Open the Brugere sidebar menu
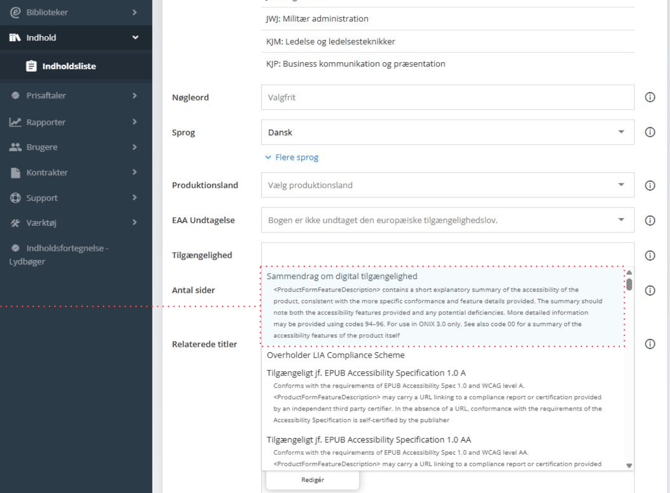670x493 pixels. tap(76, 147)
